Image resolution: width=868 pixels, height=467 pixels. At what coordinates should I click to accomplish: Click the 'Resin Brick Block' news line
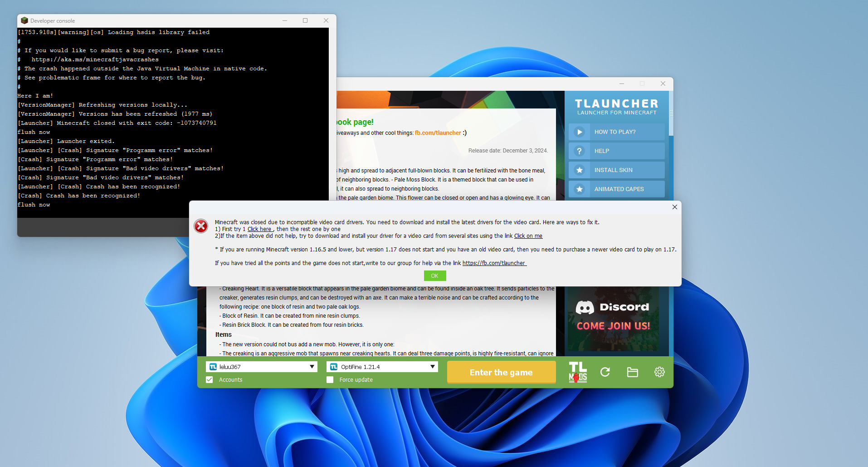pyautogui.click(x=292, y=325)
